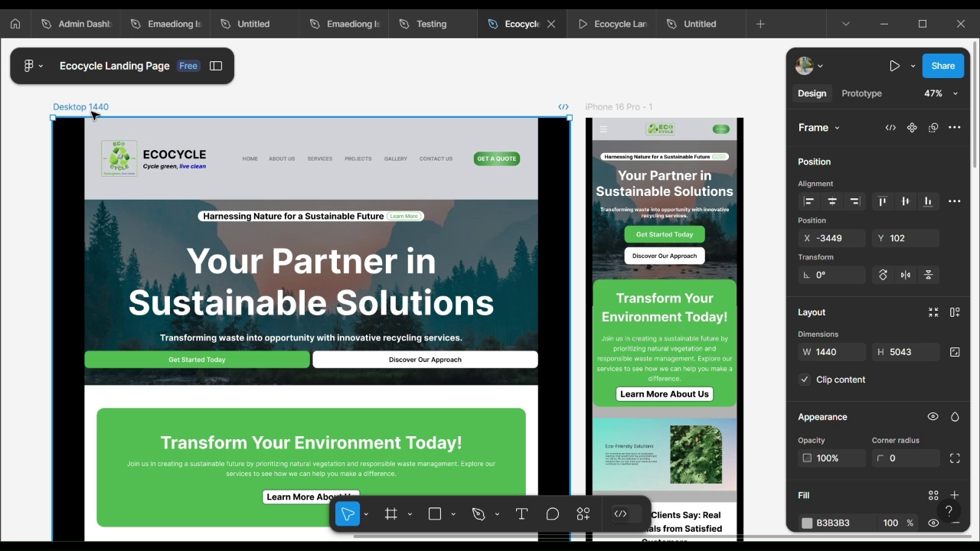Toggle Dev Mode in bottom toolbar

click(621, 514)
